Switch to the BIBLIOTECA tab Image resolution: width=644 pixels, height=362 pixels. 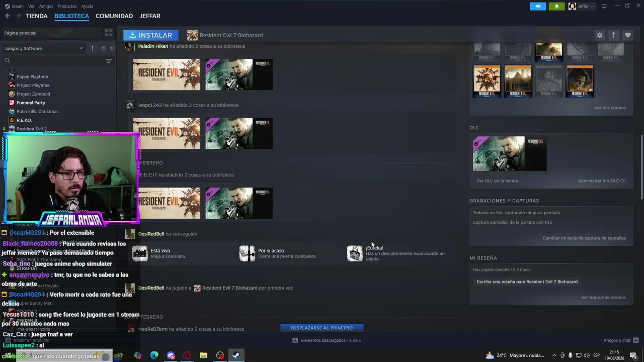tap(71, 16)
